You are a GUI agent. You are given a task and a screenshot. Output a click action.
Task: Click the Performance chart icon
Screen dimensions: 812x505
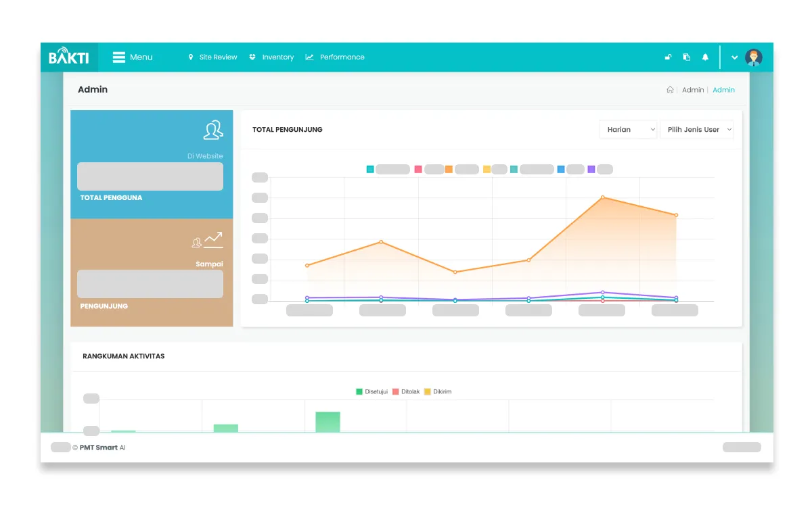tap(310, 57)
